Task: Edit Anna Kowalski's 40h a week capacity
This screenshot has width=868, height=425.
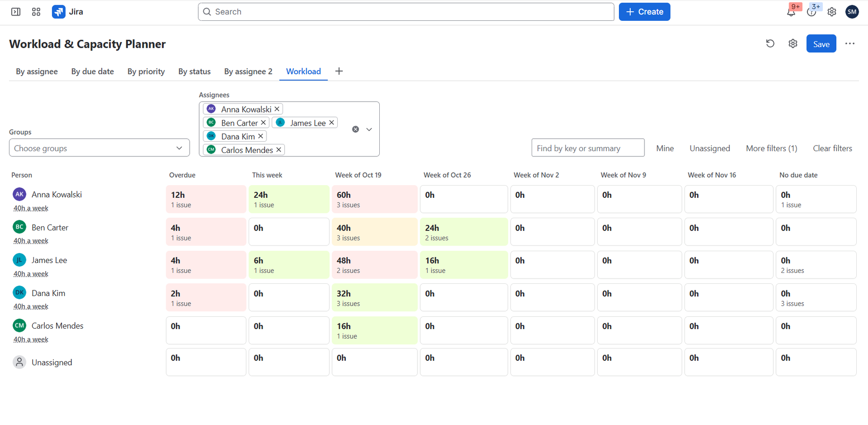Action: (x=31, y=208)
